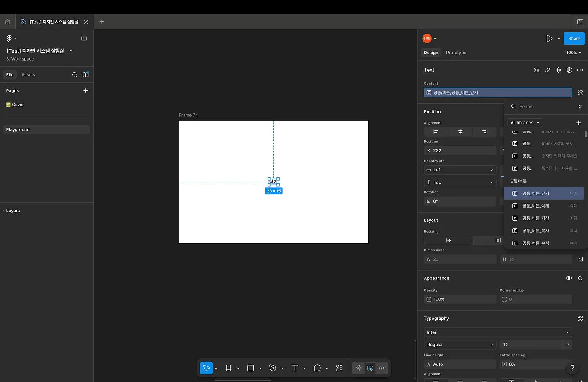Select the Rectangle shape tool

point(251,368)
